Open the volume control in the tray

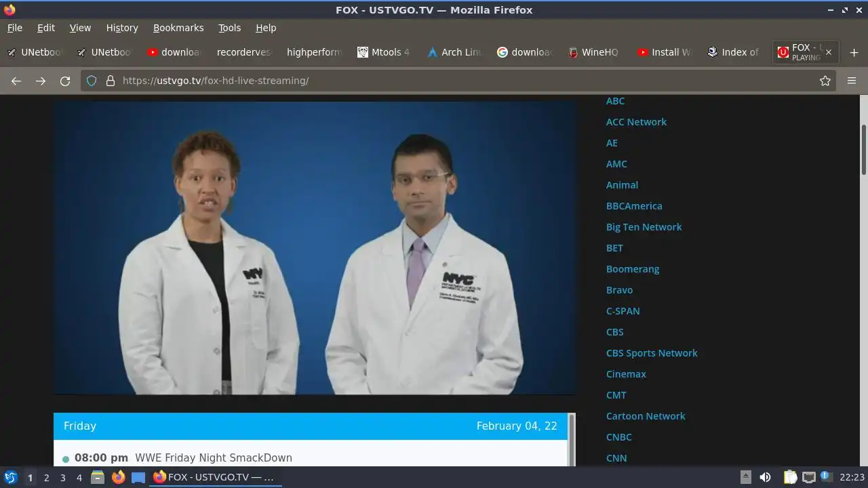765,477
